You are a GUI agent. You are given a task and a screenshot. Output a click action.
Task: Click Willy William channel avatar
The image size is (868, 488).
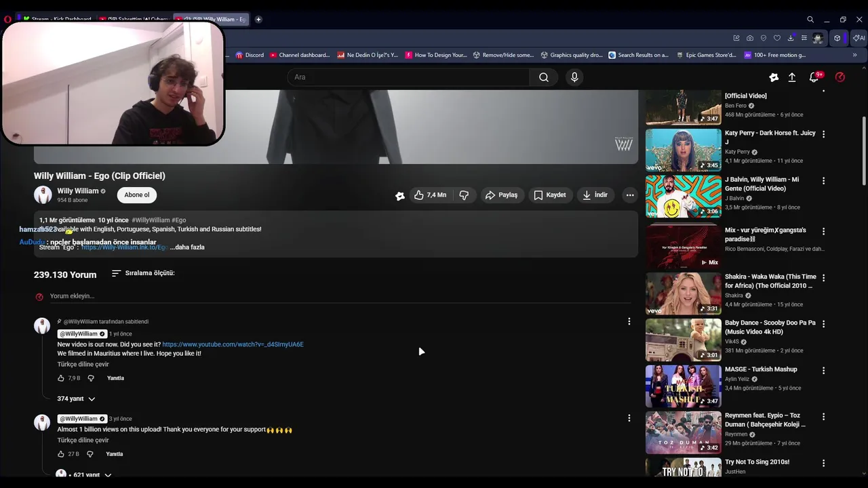click(x=43, y=195)
